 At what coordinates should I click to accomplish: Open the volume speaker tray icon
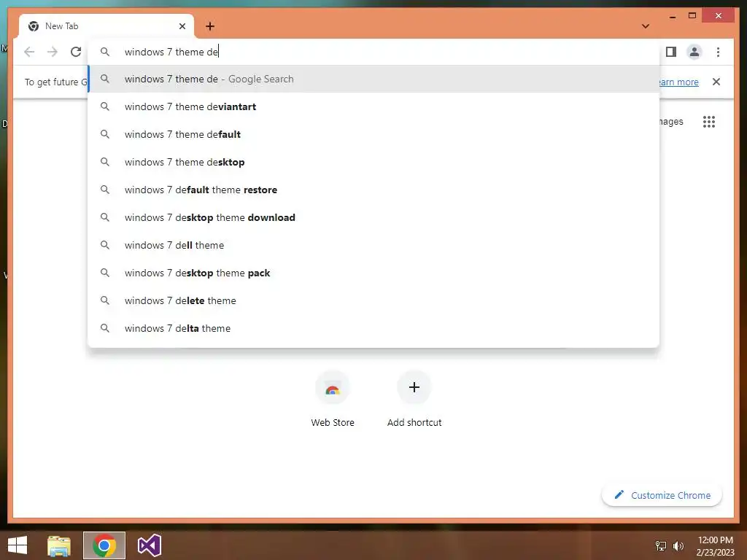pyautogui.click(x=678, y=545)
